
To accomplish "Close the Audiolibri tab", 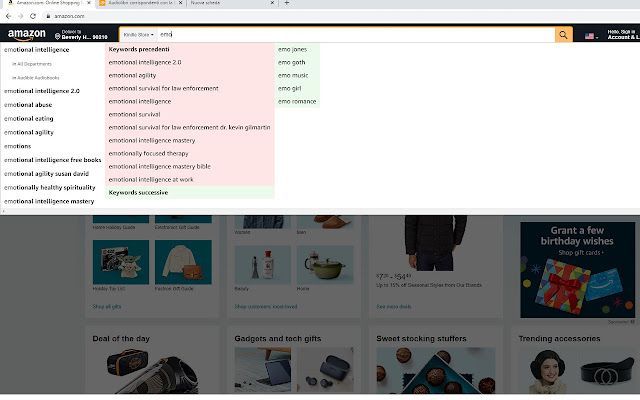I will (x=180, y=2).
